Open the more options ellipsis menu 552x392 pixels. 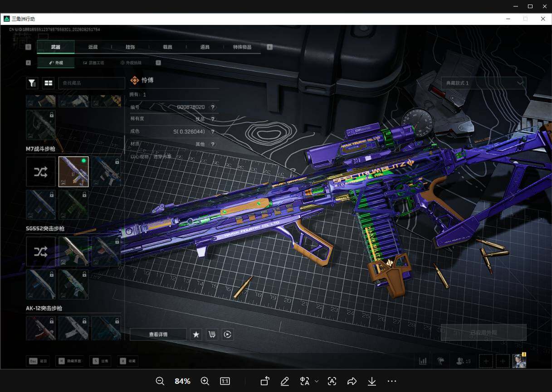click(x=392, y=381)
